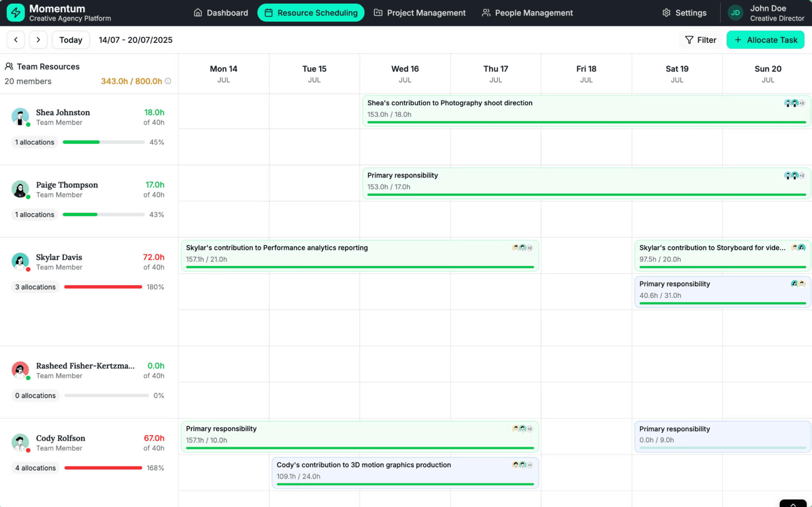Switch to the Dashboard tab
Image resolution: width=812 pixels, height=507 pixels.
(x=221, y=13)
